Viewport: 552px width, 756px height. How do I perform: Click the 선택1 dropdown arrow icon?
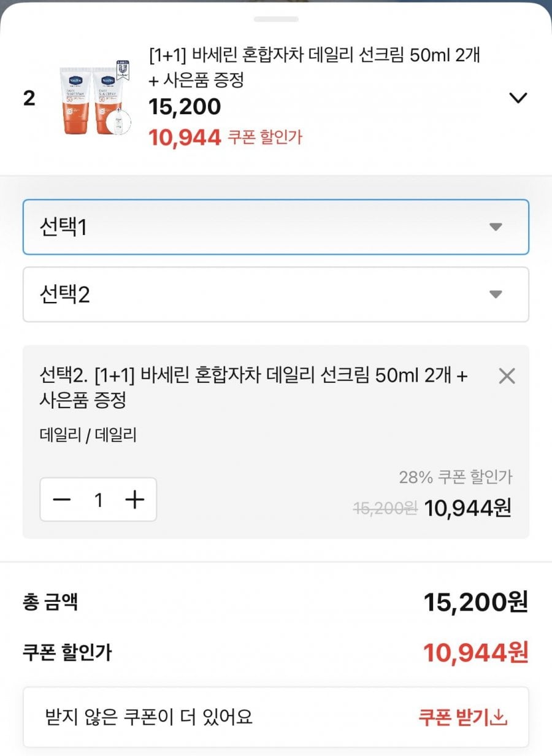pyautogui.click(x=496, y=227)
